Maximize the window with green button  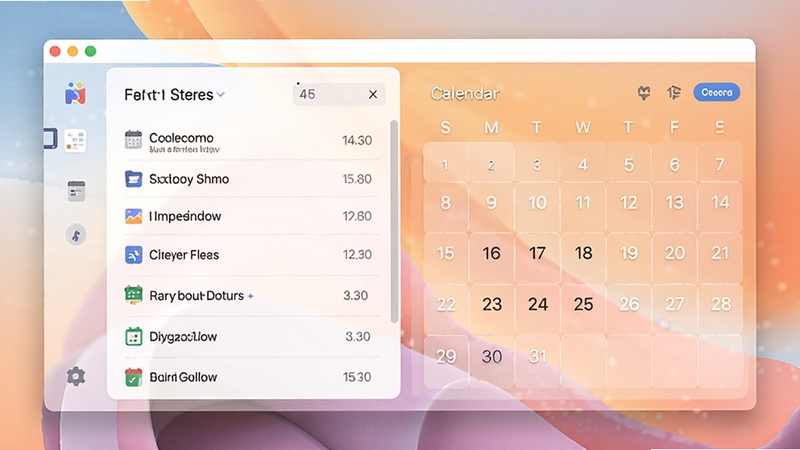[91, 52]
